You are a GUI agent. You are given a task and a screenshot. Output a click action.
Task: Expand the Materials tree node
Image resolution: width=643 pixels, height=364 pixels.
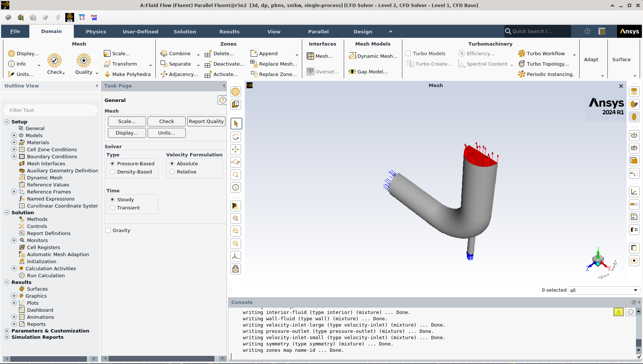[14, 142]
